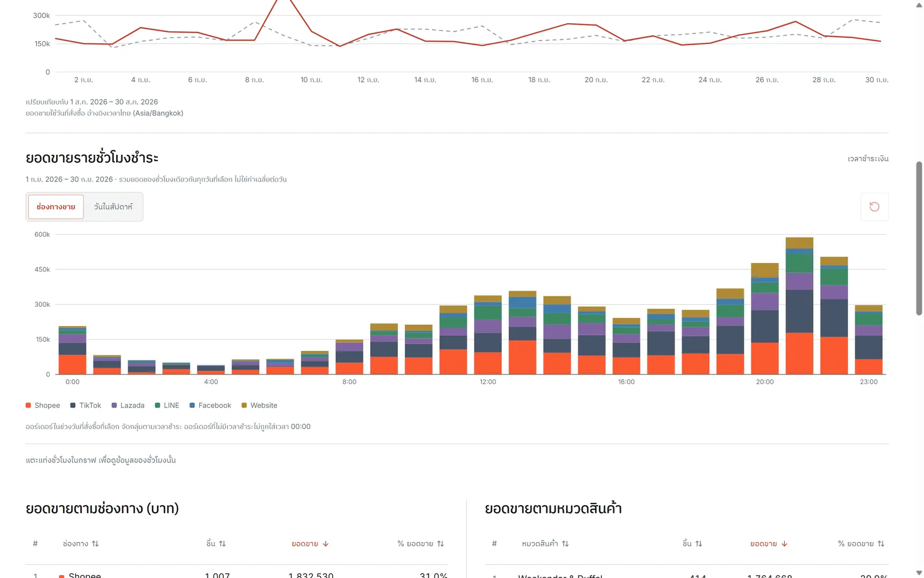Sort channel table by ยอดขาย column
The width and height of the screenshot is (924, 578).
(310, 543)
